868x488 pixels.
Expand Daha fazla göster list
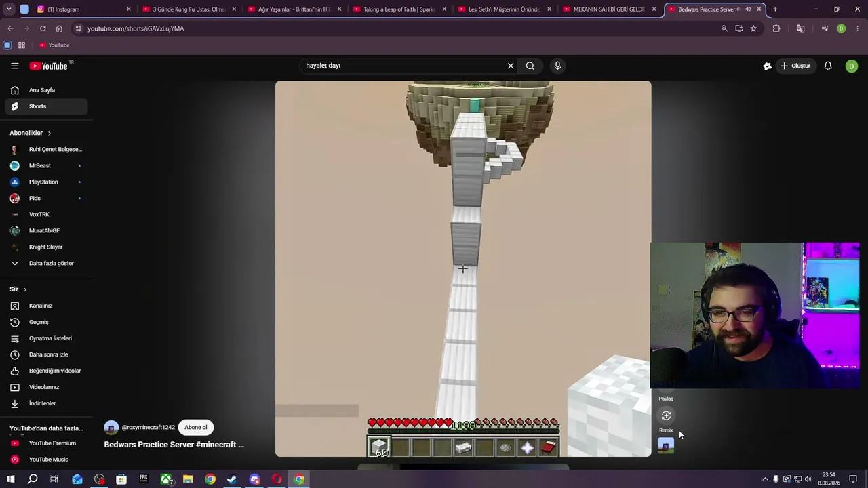pyautogui.click(x=47, y=263)
